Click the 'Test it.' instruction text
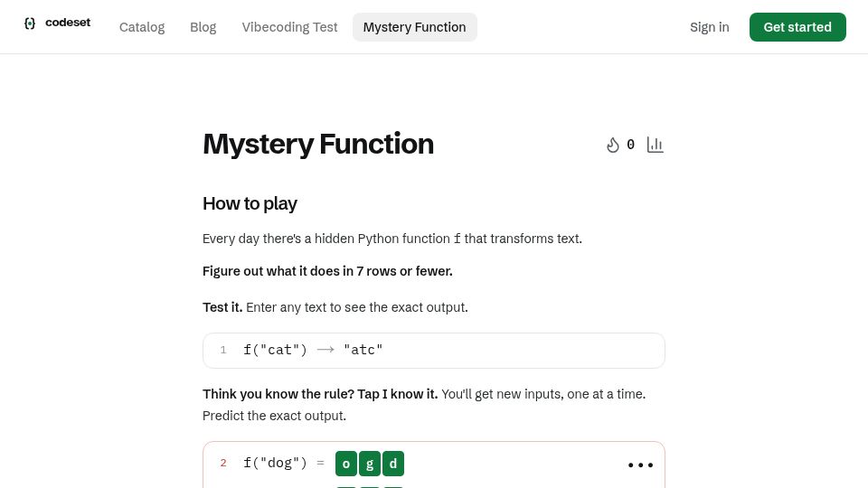The height and width of the screenshot is (488, 868). coord(222,307)
